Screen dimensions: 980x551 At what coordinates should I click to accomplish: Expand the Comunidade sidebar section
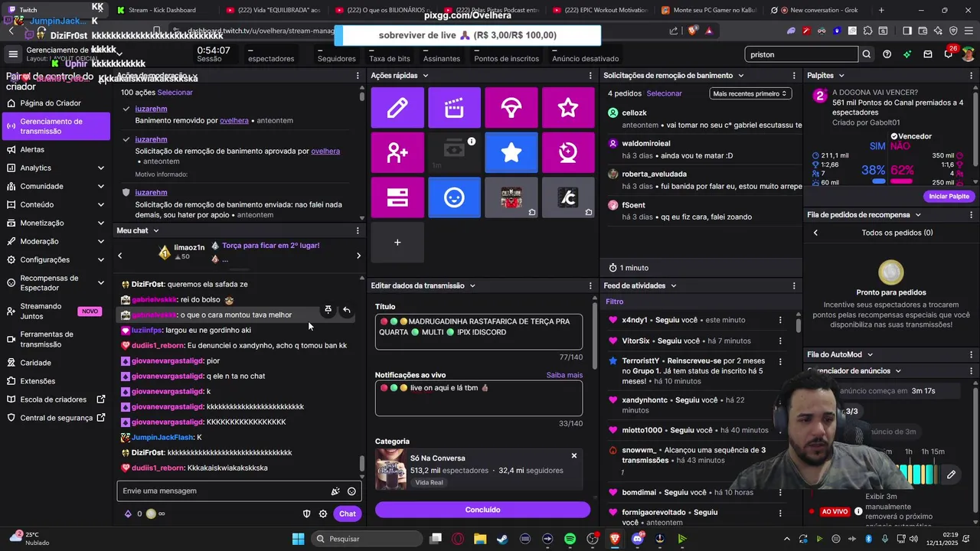101,186
